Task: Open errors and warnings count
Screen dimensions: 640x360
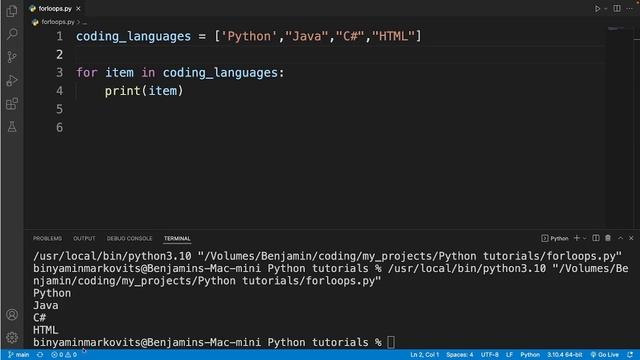Action: click(x=64, y=355)
